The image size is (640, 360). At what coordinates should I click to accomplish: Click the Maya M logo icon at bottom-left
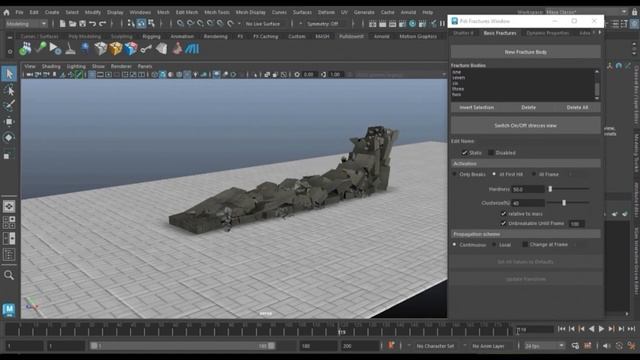tap(9, 310)
